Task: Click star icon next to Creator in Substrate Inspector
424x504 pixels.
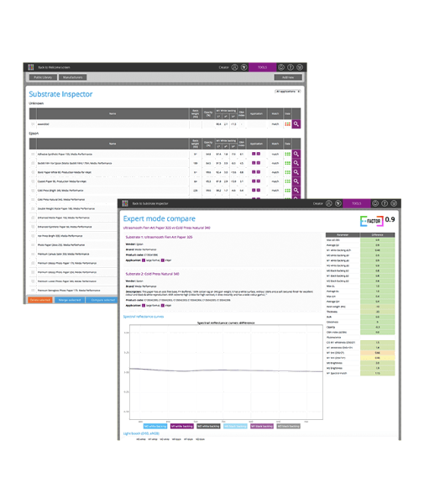Action: (244, 67)
